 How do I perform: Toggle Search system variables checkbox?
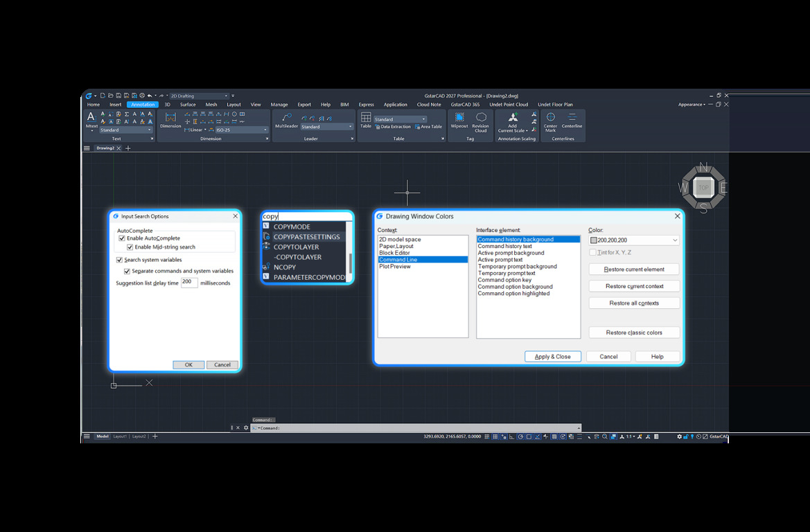coord(119,260)
